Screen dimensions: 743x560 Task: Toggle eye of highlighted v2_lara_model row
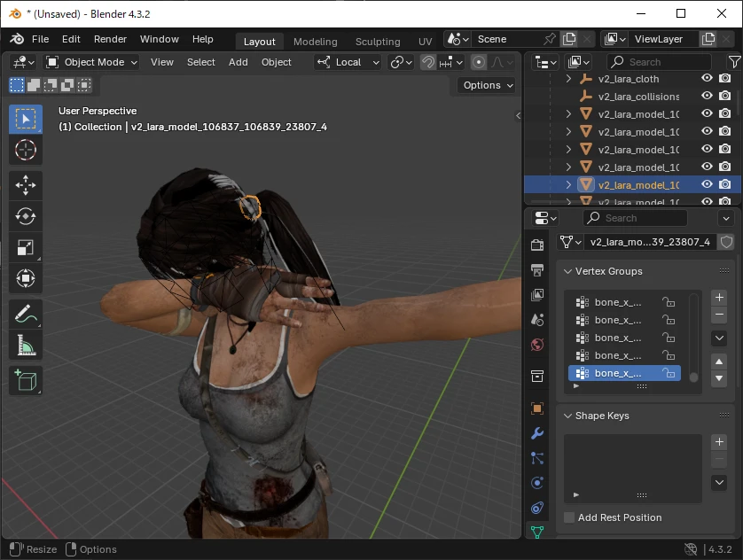(707, 184)
